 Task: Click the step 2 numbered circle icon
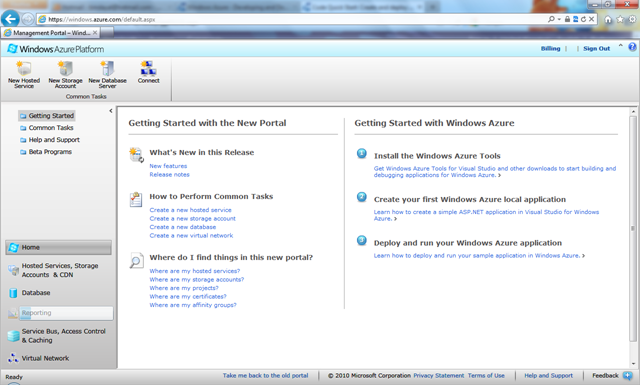(x=362, y=197)
